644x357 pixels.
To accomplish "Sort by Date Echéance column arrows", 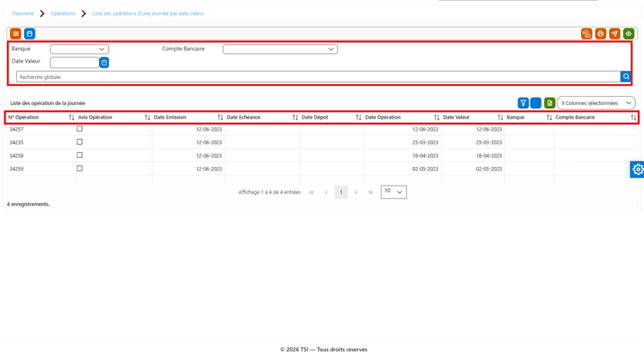I will [295, 117].
